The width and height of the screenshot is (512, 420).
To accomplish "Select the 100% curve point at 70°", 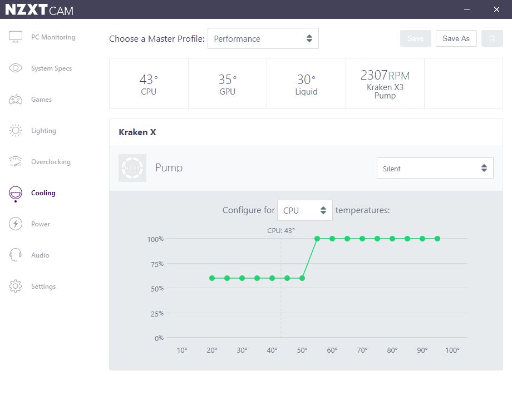I will pyautogui.click(x=362, y=239).
